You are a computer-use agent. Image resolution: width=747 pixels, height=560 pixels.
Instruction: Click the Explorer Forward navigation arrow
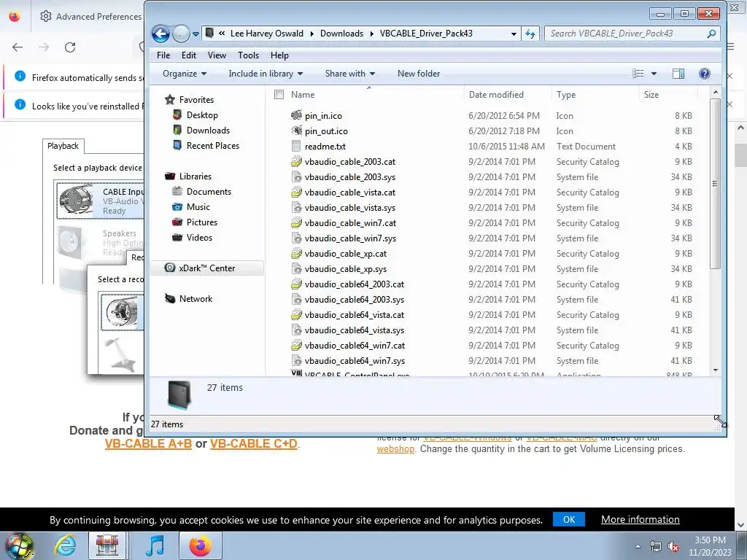[x=181, y=34]
